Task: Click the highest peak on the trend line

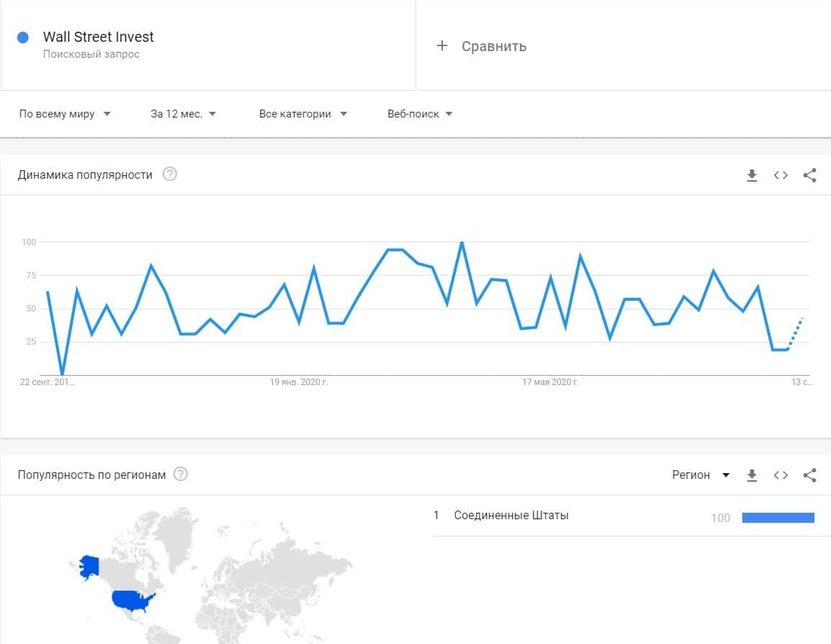Action: point(462,242)
